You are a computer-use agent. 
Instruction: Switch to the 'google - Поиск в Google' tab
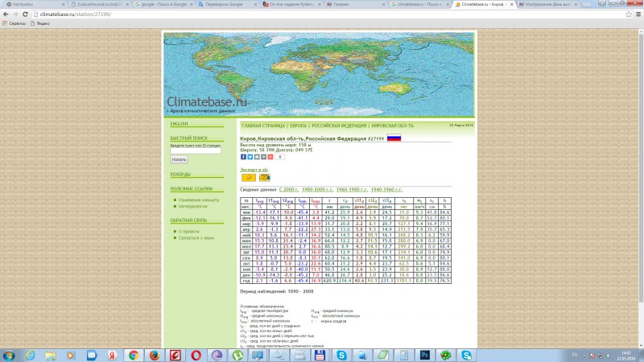163,4
